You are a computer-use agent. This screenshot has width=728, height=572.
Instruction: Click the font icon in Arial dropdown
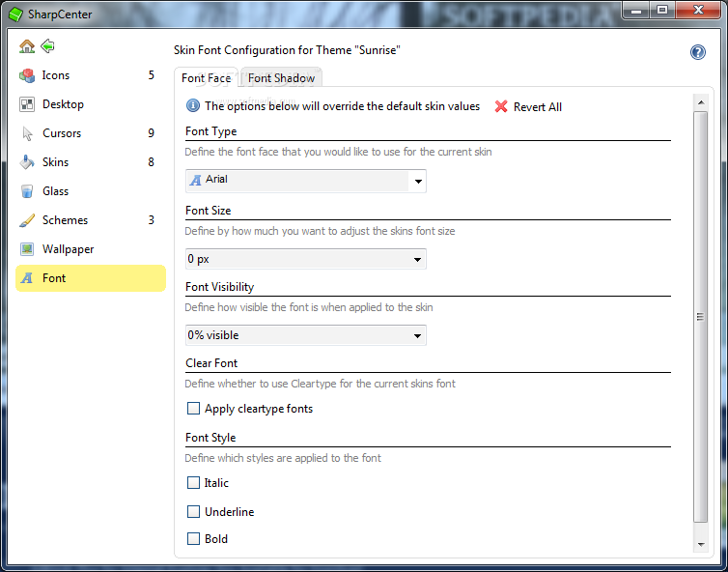coord(195,180)
